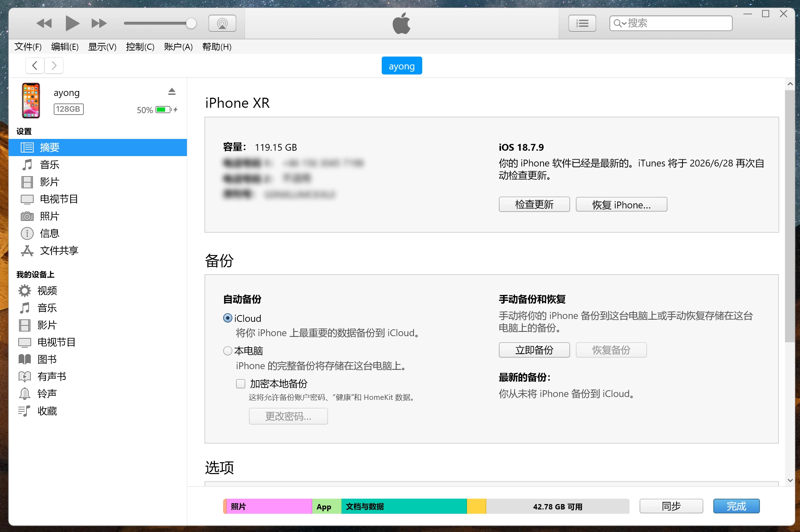Select 视频 under 我的设备上
This screenshot has height=532, width=800.
pyautogui.click(x=98, y=291)
